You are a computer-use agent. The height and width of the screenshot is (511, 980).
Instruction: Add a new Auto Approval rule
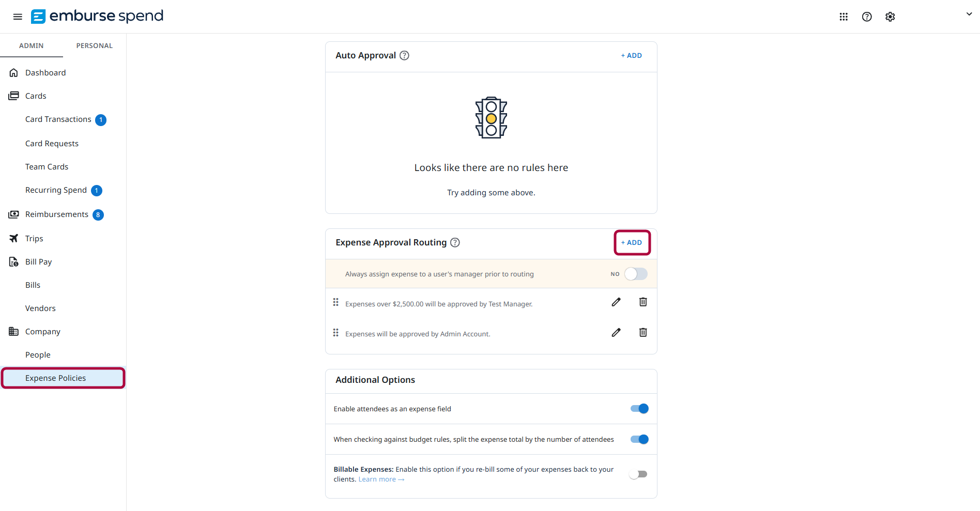pos(632,55)
